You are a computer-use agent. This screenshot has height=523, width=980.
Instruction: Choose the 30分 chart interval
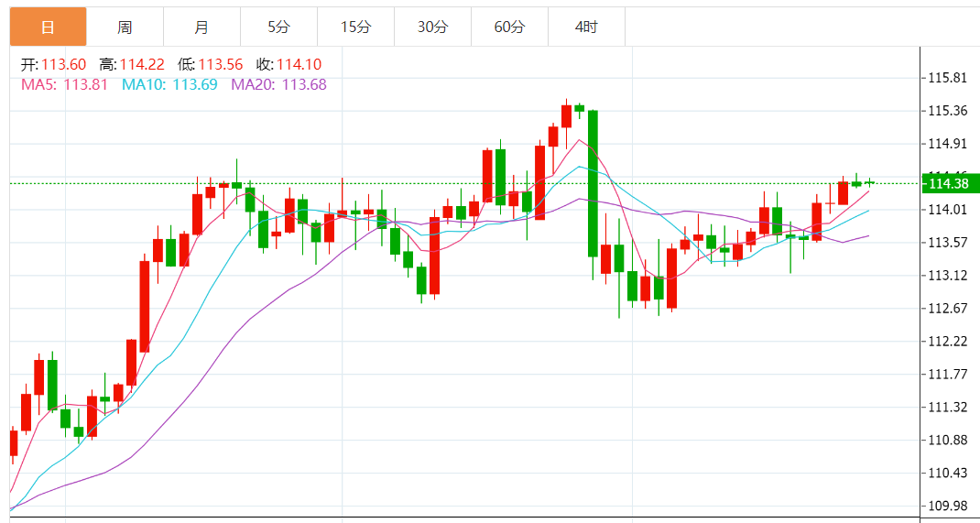click(x=432, y=27)
